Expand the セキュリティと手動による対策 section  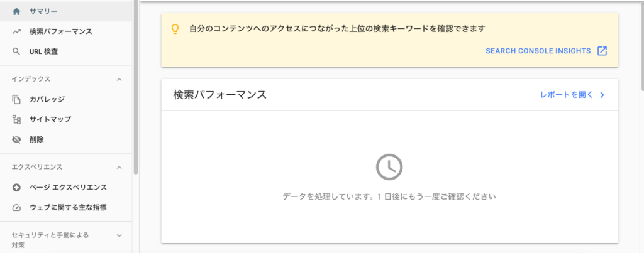pyautogui.click(x=119, y=235)
